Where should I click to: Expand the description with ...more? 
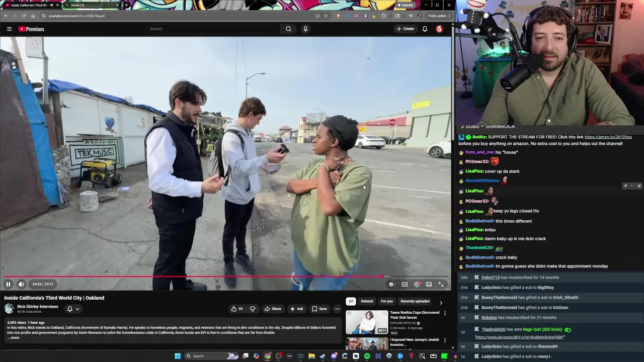(x=14, y=338)
